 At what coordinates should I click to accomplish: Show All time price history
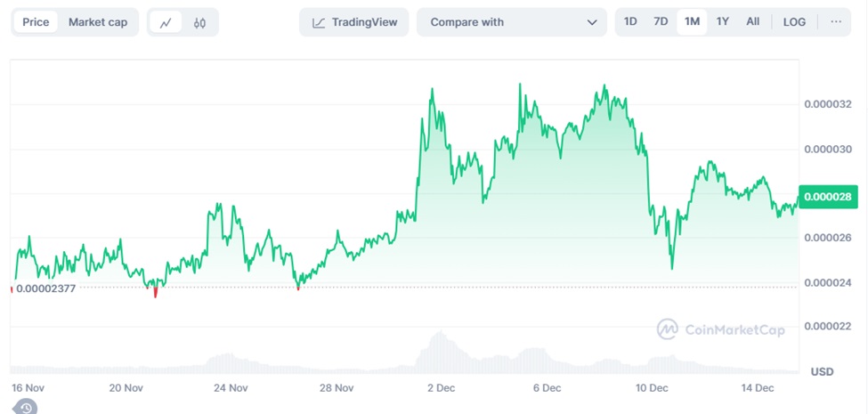(753, 21)
